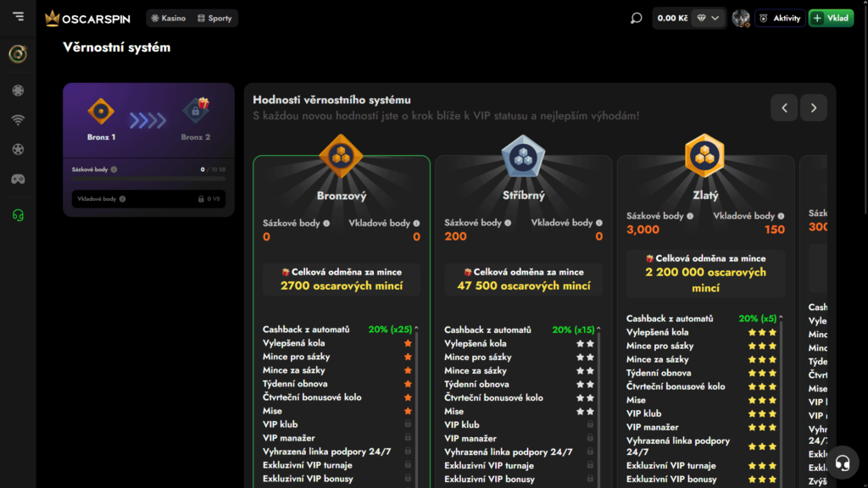Viewport: 868px width, 488px height.
Task: Open the Aktivity button
Action: [780, 19]
